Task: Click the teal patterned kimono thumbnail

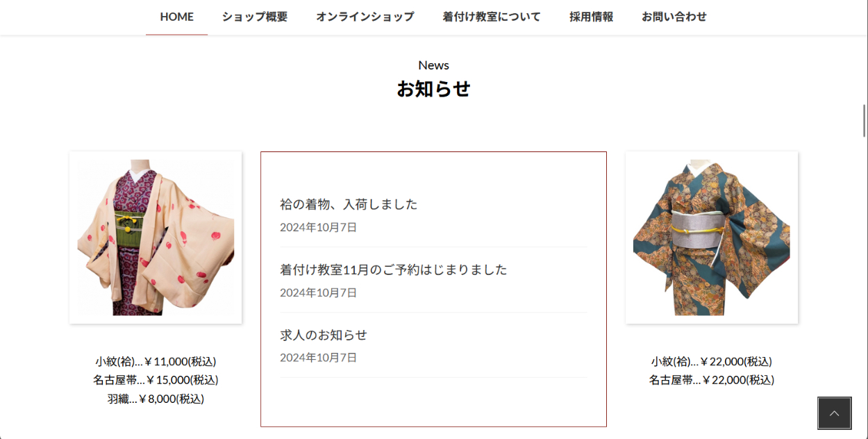Action: [712, 238]
